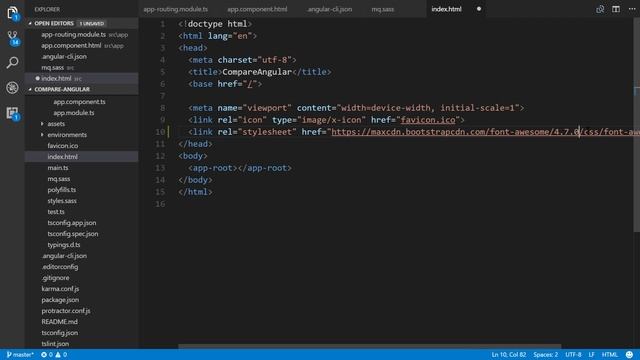The image size is (640, 360).
Task: Open the Search view
Action: click(12, 62)
